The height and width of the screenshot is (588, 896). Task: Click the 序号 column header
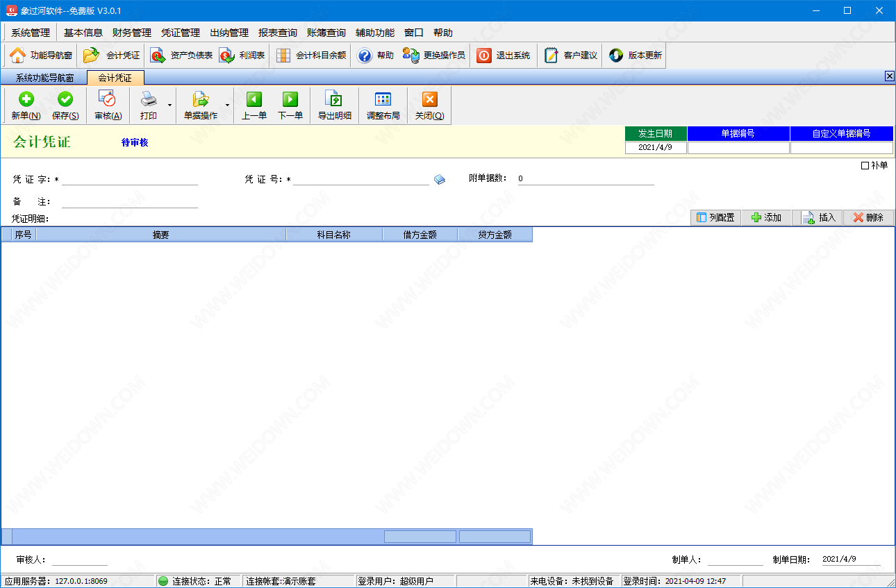click(x=24, y=235)
